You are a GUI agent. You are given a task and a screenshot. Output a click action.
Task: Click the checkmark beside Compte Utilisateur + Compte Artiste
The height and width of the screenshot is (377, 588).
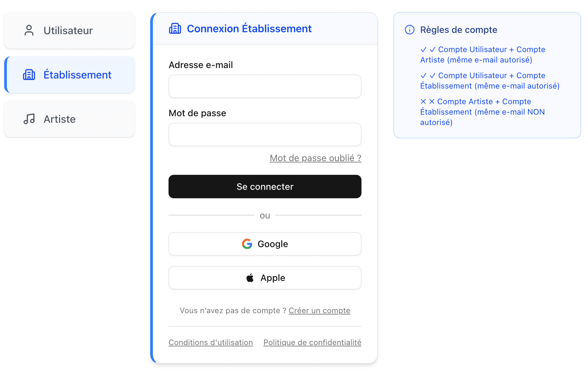point(423,49)
